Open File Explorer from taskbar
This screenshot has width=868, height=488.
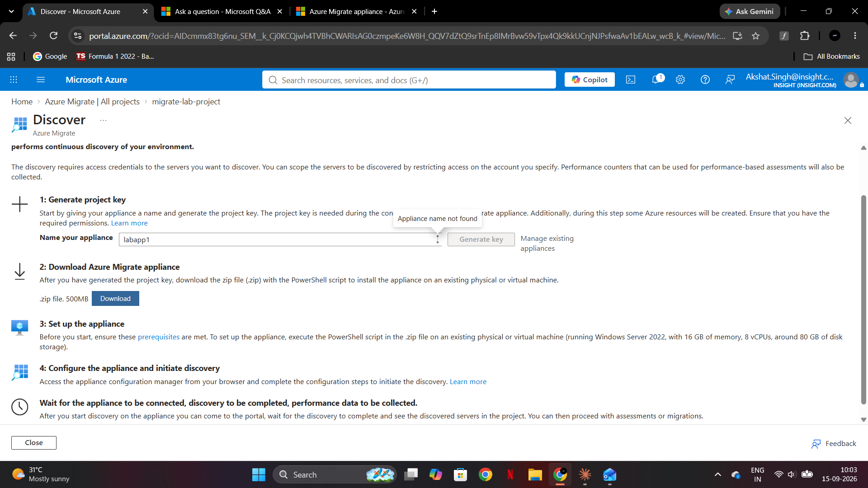tap(535, 475)
